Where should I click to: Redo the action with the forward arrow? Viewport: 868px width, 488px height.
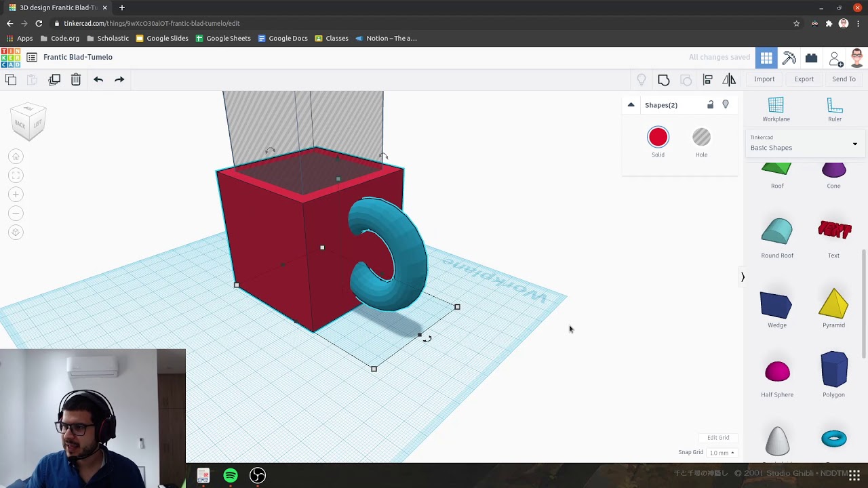click(119, 79)
